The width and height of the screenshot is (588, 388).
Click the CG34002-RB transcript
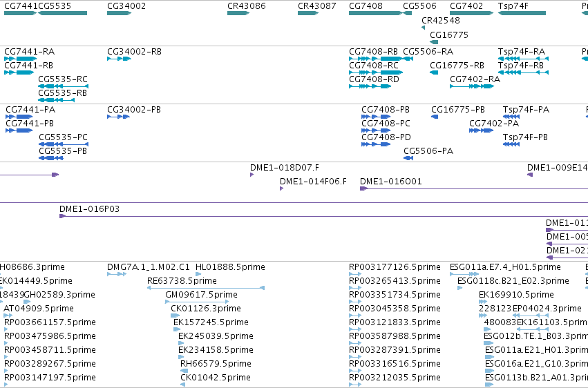(120, 59)
